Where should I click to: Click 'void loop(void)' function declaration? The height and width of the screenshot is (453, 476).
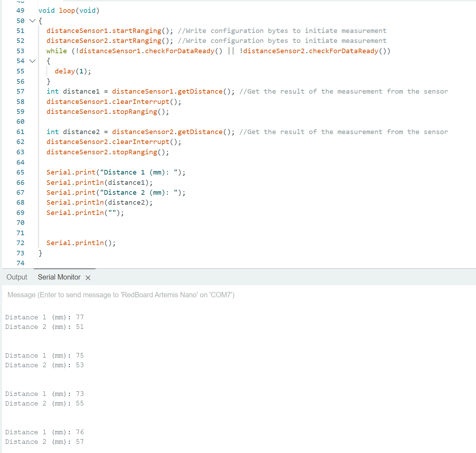(x=69, y=11)
